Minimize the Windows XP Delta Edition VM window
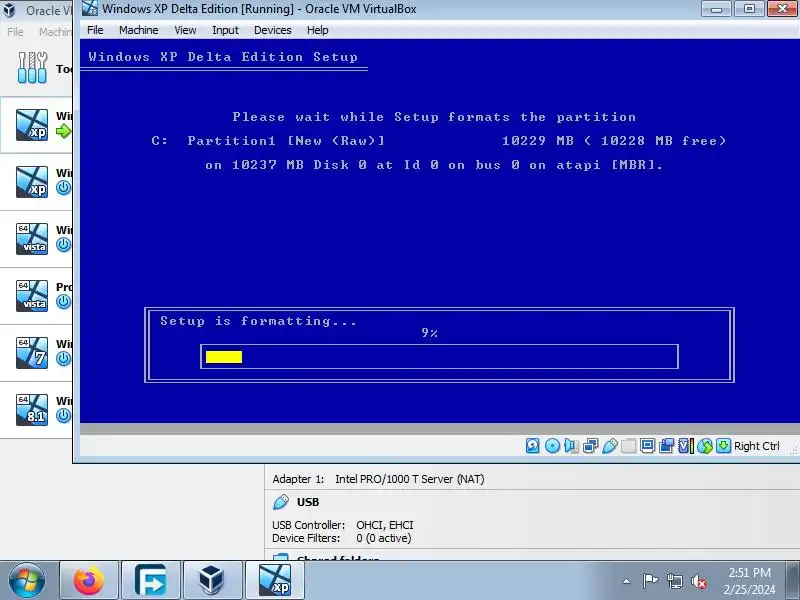Image resolution: width=800 pixels, height=600 pixels. (716, 9)
